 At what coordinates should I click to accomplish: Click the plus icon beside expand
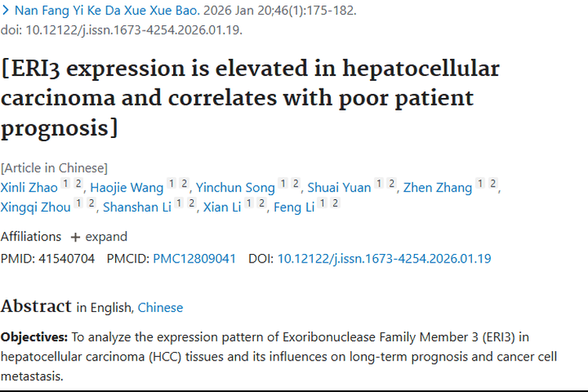coord(75,237)
